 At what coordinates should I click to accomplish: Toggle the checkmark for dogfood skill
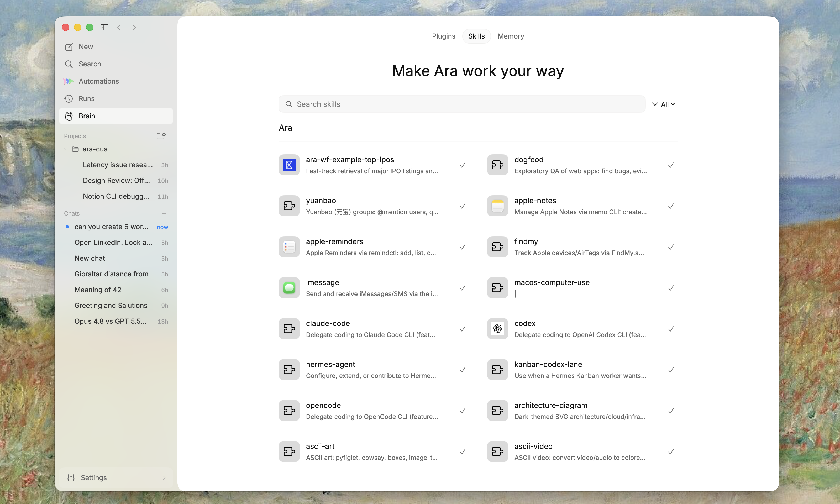point(671,165)
